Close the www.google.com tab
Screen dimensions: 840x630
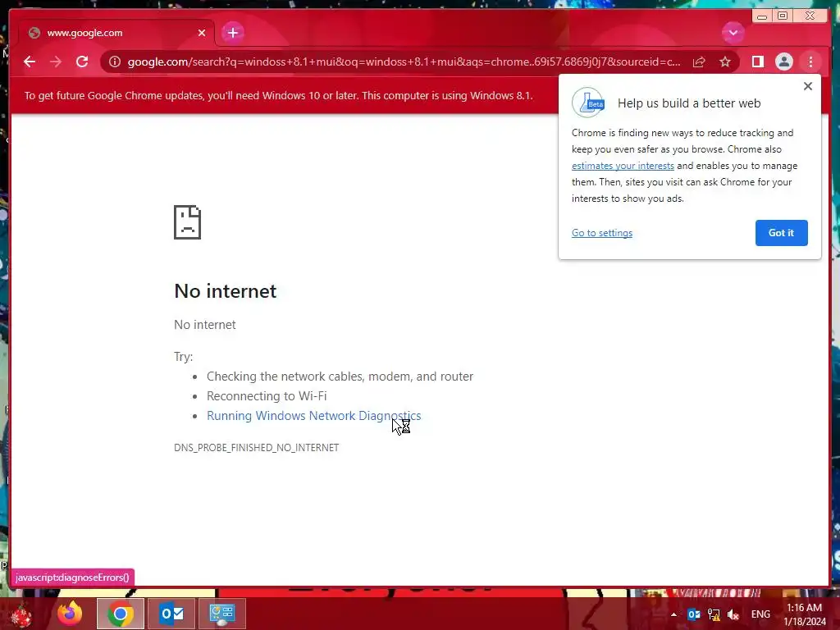202,33
